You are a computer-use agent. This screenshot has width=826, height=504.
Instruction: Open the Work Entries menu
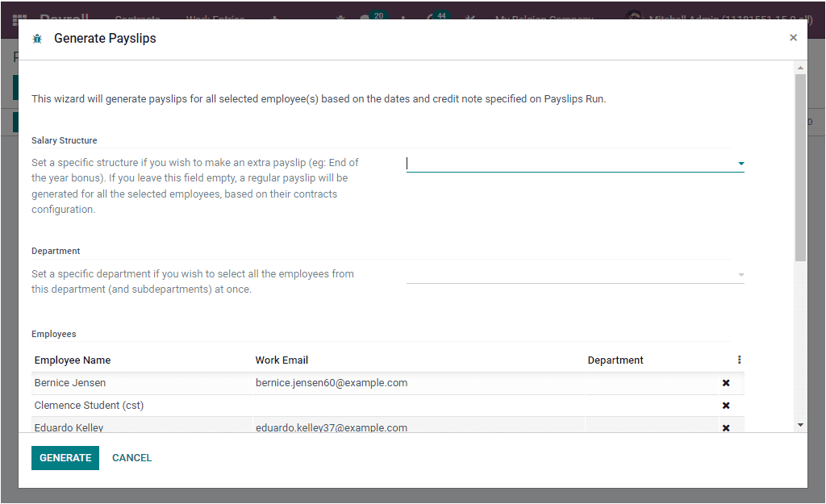(x=215, y=19)
